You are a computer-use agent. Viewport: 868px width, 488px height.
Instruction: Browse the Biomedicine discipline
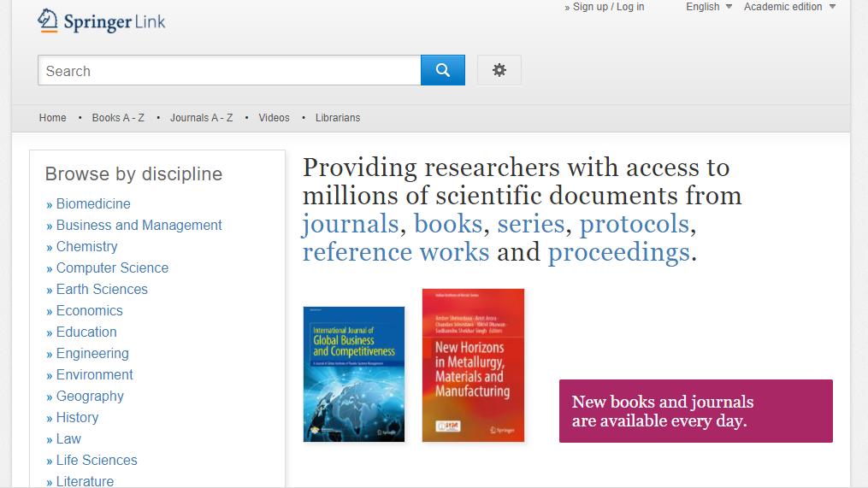point(93,204)
